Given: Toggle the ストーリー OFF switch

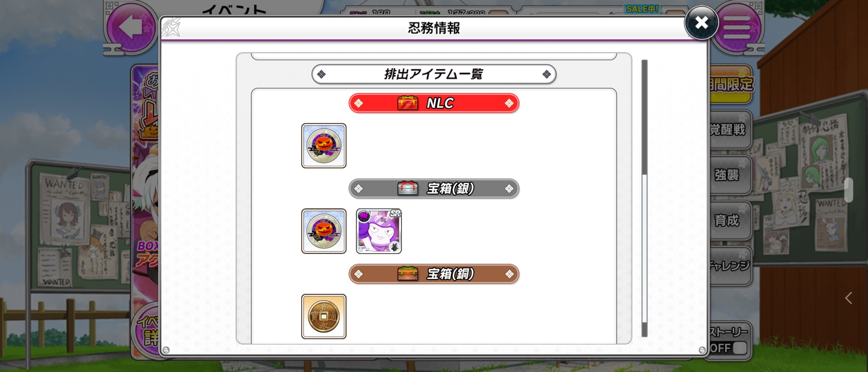Looking at the screenshot, I should (729, 348).
